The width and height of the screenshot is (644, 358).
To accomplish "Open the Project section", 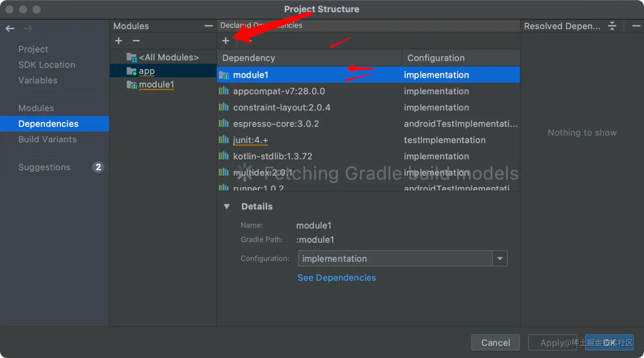I will point(33,49).
